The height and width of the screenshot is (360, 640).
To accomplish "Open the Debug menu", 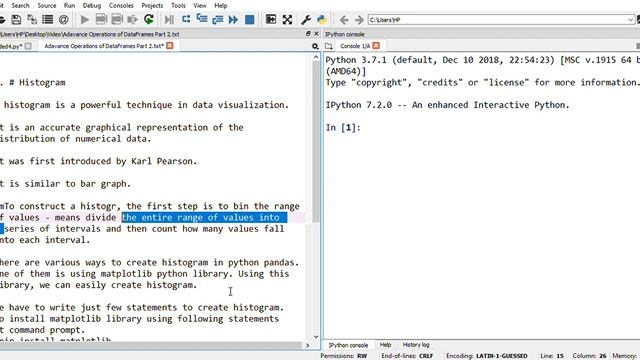I will (x=92, y=5).
